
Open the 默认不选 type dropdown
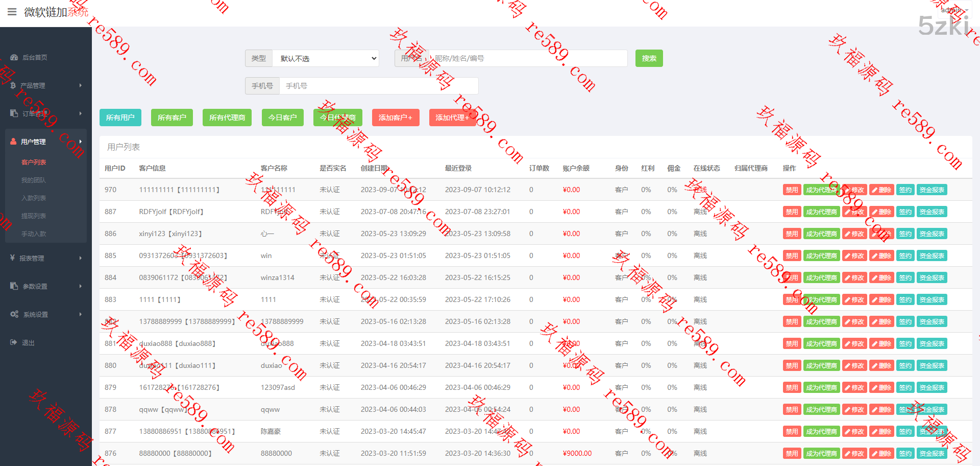(326, 58)
